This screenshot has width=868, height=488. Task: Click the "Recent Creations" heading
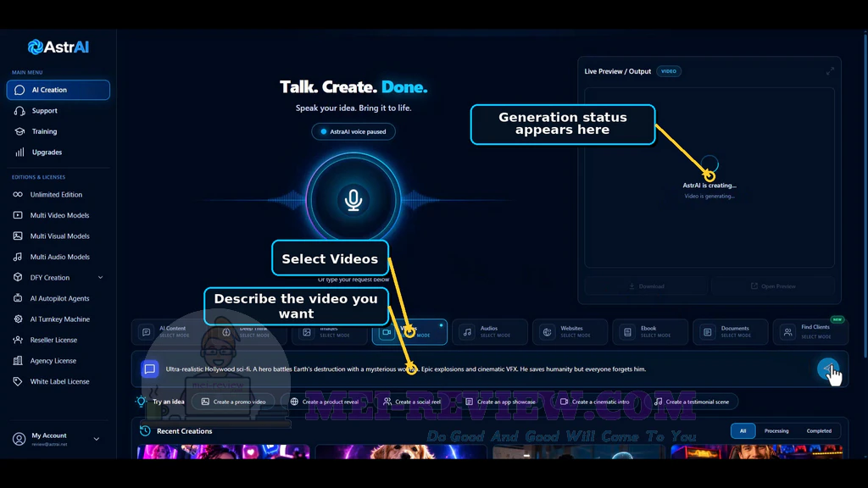[x=184, y=431]
